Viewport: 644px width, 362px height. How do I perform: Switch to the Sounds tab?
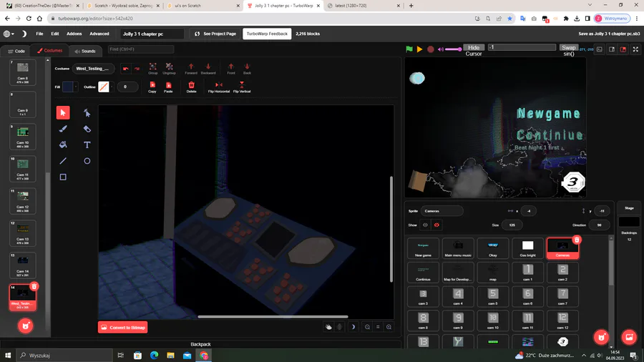(x=85, y=51)
